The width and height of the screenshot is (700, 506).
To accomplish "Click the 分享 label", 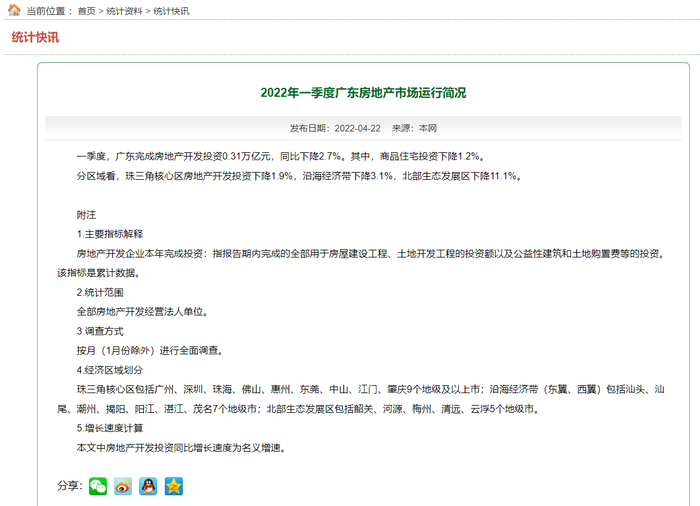I will [x=70, y=485].
